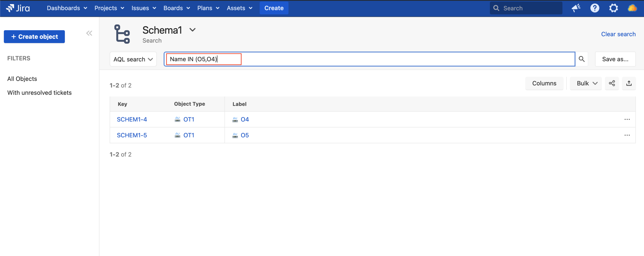Open the SCHEM1-5 object key link
Image resolution: width=644 pixels, height=256 pixels.
tap(132, 135)
